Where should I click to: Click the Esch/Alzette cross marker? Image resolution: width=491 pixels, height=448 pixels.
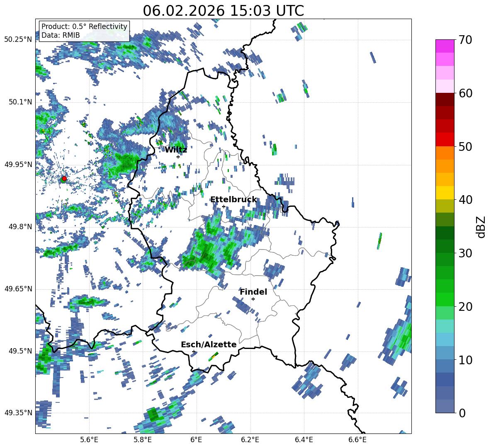[x=194, y=351]
